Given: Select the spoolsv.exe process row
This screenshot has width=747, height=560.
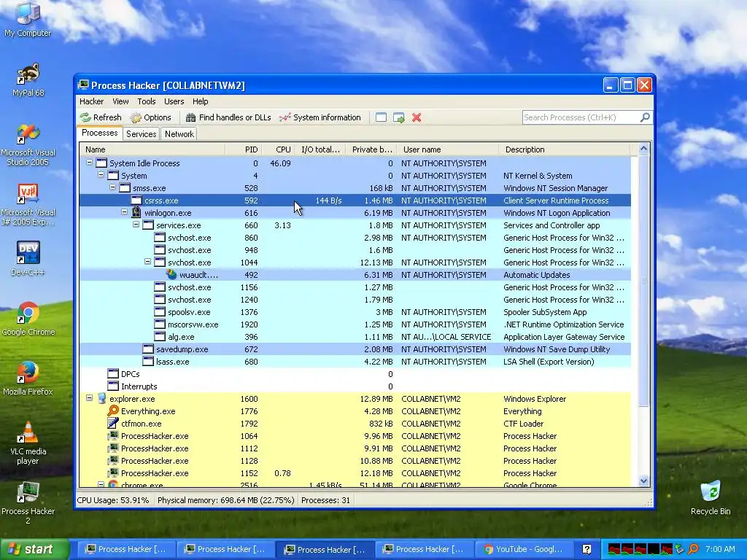Looking at the screenshot, I should (355, 312).
